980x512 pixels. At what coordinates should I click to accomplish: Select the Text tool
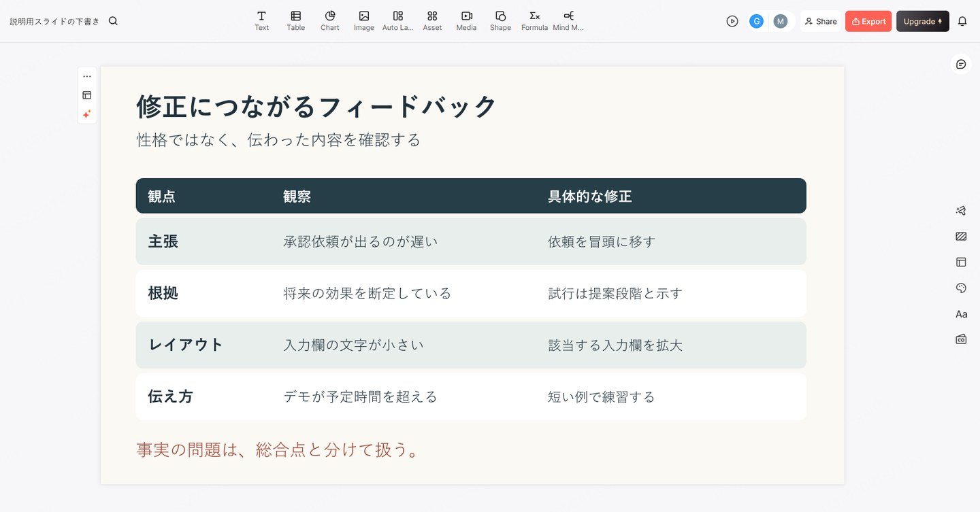[x=261, y=21]
